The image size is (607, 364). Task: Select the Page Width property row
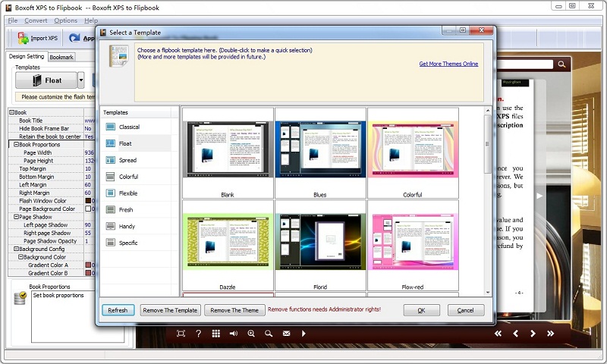(x=52, y=152)
